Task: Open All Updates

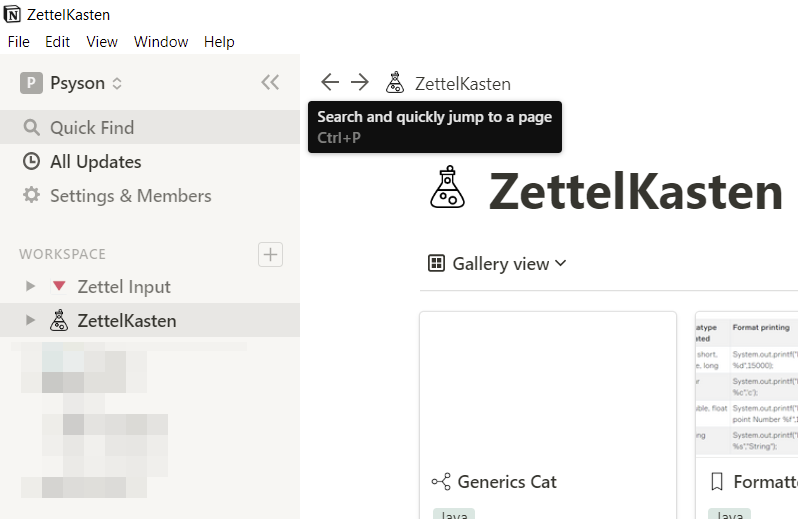Action: (95, 162)
